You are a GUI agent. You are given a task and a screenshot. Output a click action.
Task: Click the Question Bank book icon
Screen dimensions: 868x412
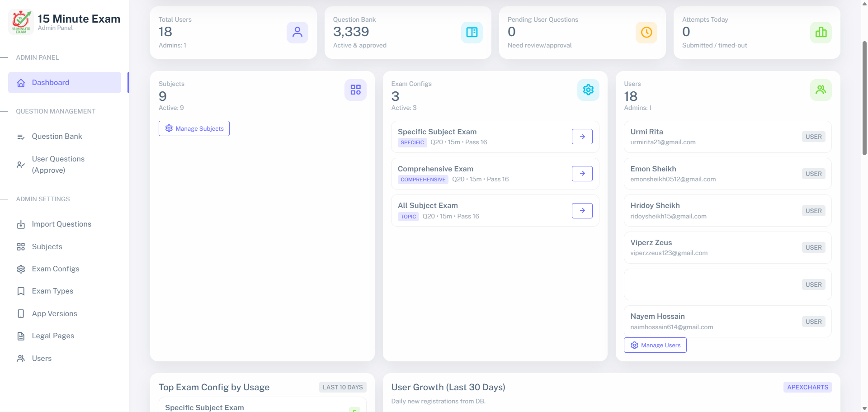(472, 33)
